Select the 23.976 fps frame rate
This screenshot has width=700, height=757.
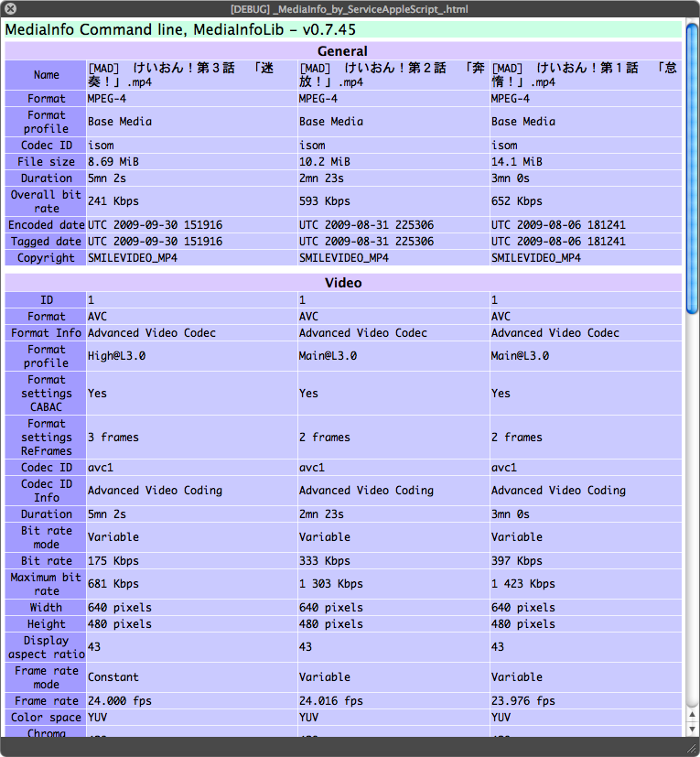click(x=522, y=701)
